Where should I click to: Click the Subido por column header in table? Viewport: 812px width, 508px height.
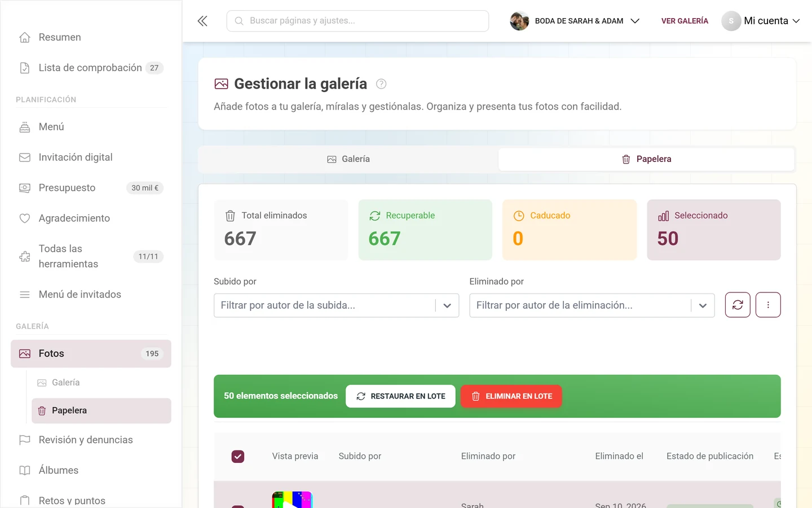(360, 456)
